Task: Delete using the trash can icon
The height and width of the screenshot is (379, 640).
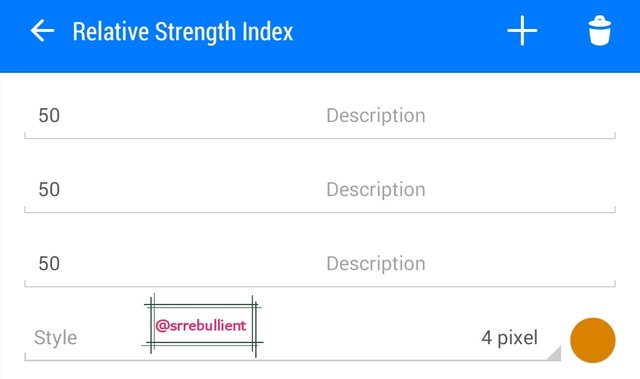Action: pyautogui.click(x=600, y=31)
